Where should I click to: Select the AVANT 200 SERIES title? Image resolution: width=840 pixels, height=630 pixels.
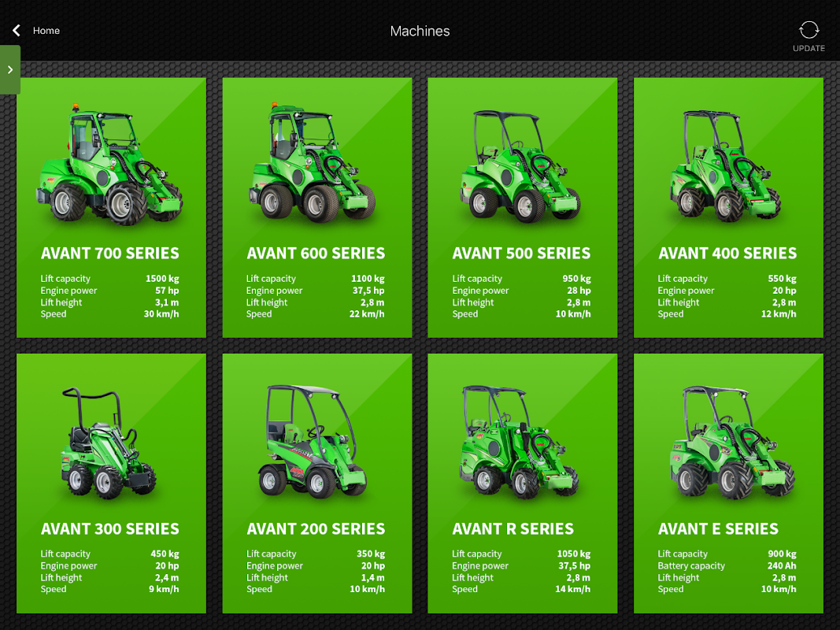[316, 528]
